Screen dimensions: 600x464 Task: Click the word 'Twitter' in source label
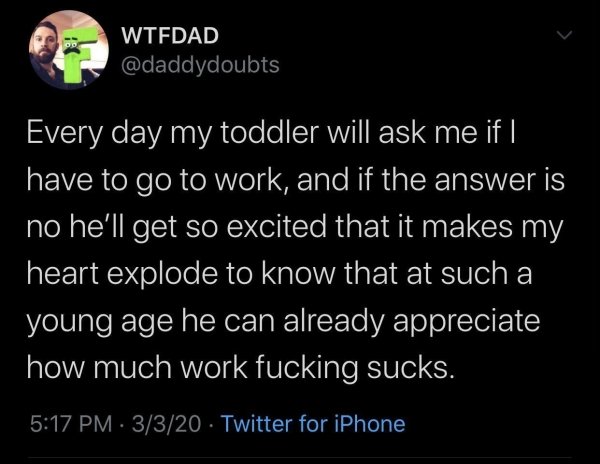tap(257, 424)
